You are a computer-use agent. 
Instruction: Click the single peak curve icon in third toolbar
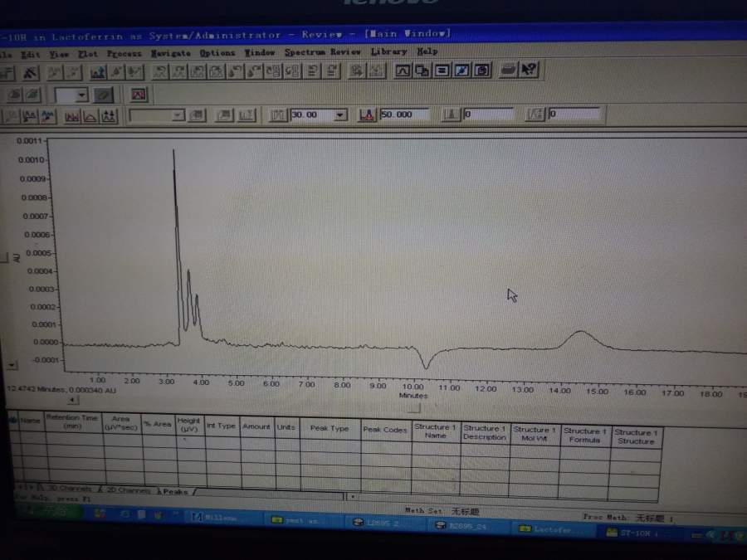(x=90, y=117)
